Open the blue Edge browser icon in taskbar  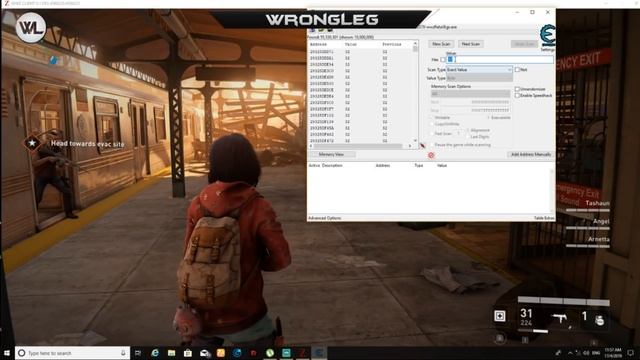click(237, 353)
